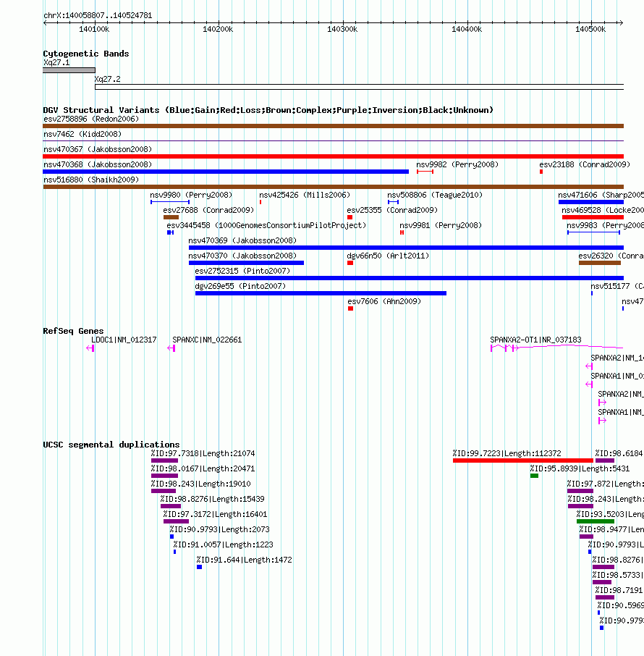Open nsv516880 (Shaikh2009) brown complex bar
644x656 pixels.
tap(334, 187)
